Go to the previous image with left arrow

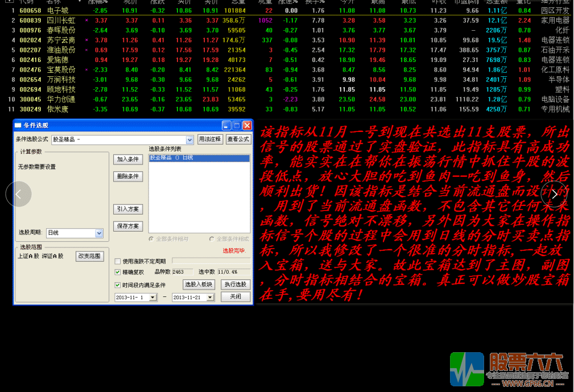[x=18, y=194]
